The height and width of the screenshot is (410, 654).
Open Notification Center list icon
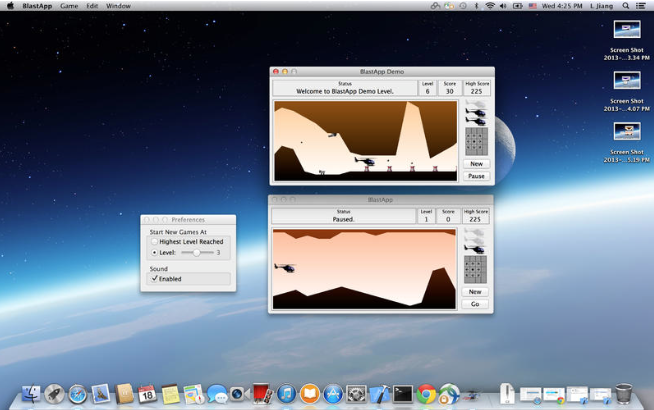[641, 6]
